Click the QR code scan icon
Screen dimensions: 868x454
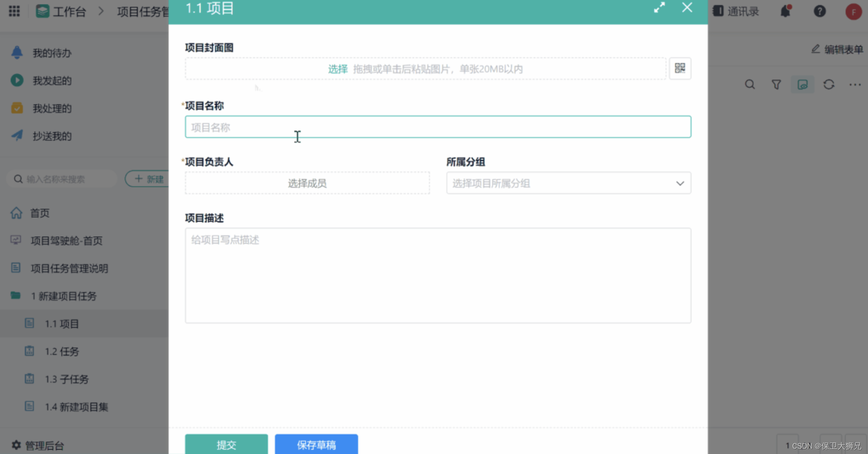tap(680, 68)
